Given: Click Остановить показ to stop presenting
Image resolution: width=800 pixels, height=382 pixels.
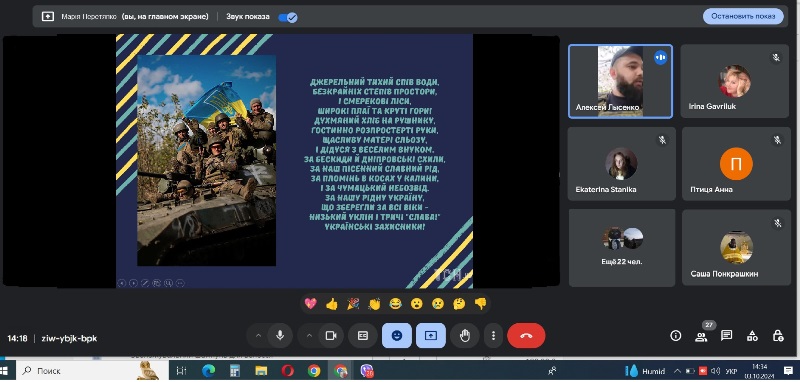Looking at the screenshot, I should click(743, 16).
